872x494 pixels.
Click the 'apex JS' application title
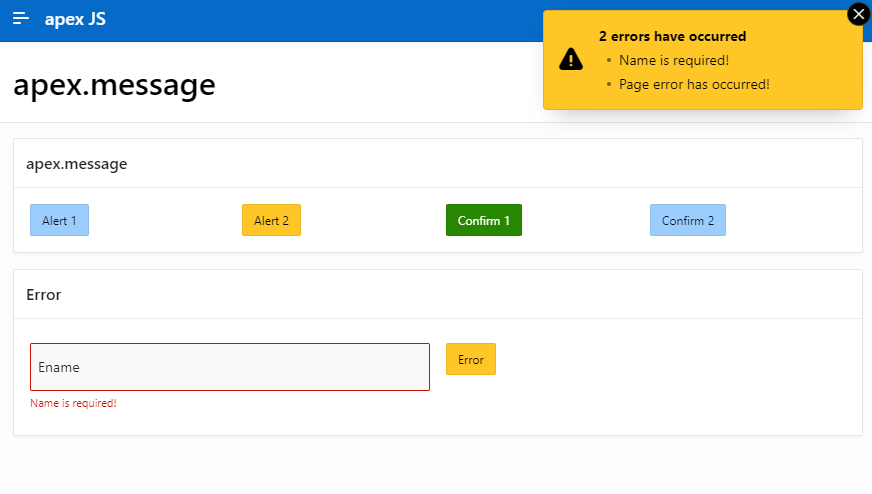click(75, 19)
